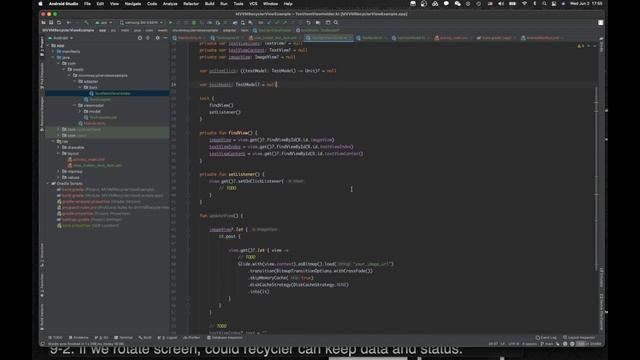This screenshot has width=640, height=360.
Task: Toggle tool window bars icon at bottom-left corner
Action: pyautogui.click(x=42, y=344)
